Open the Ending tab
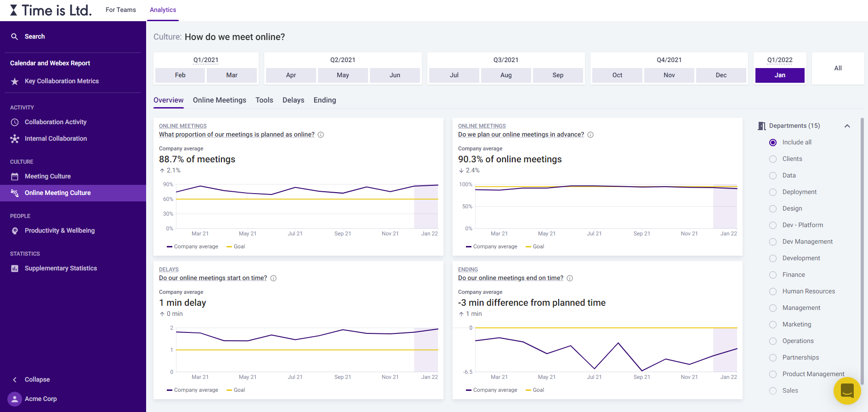Image resolution: width=868 pixels, height=412 pixels. pos(325,100)
